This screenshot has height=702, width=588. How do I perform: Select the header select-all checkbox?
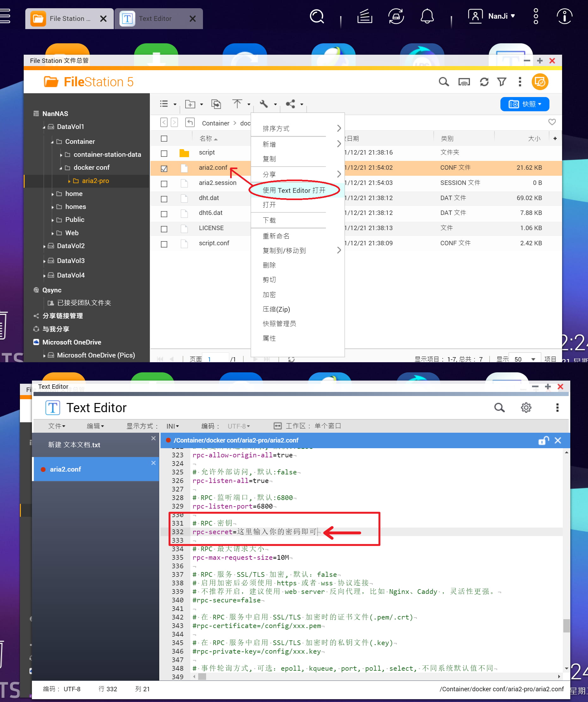click(163, 138)
